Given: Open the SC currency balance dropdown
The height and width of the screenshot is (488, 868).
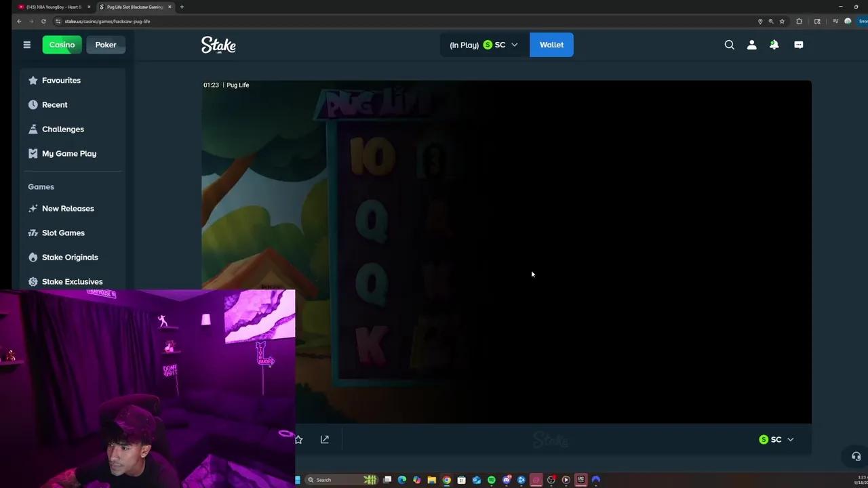Looking at the screenshot, I should coord(484,45).
